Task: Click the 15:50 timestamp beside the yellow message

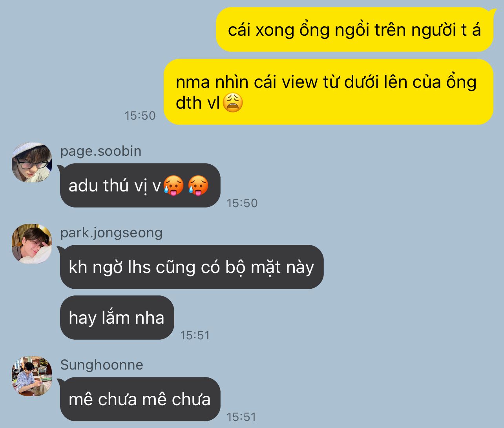Action: pyautogui.click(x=140, y=116)
